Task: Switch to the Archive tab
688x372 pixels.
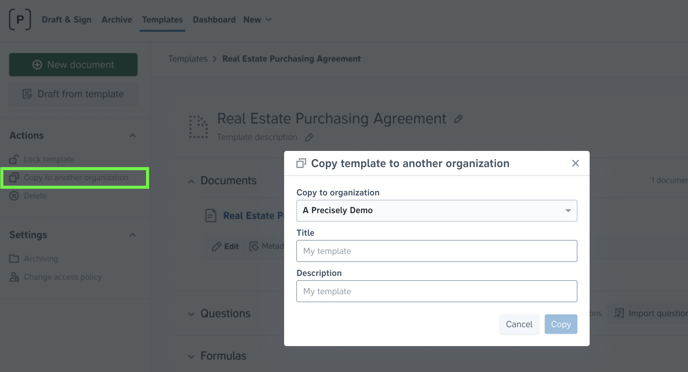Action: [117, 20]
